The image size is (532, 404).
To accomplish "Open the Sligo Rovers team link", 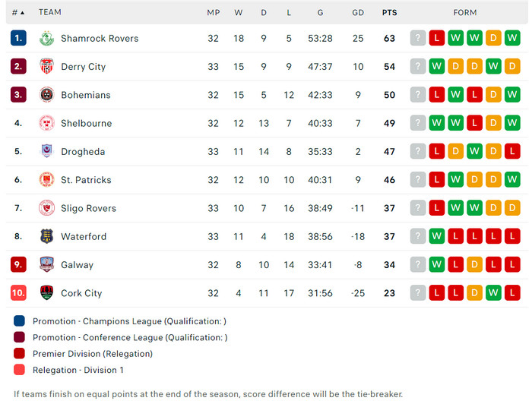I will tap(88, 208).
